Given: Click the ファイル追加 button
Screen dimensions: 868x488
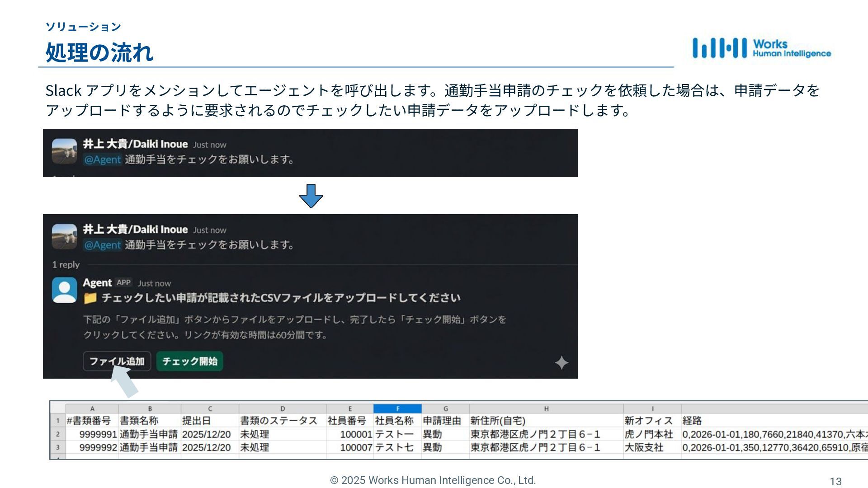Looking at the screenshot, I should pos(117,361).
